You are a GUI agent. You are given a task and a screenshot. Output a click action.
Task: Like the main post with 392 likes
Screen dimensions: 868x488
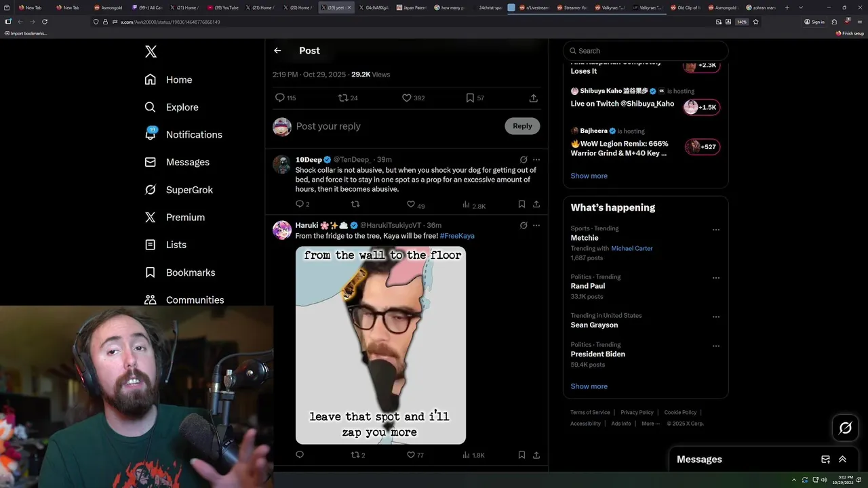pos(407,98)
